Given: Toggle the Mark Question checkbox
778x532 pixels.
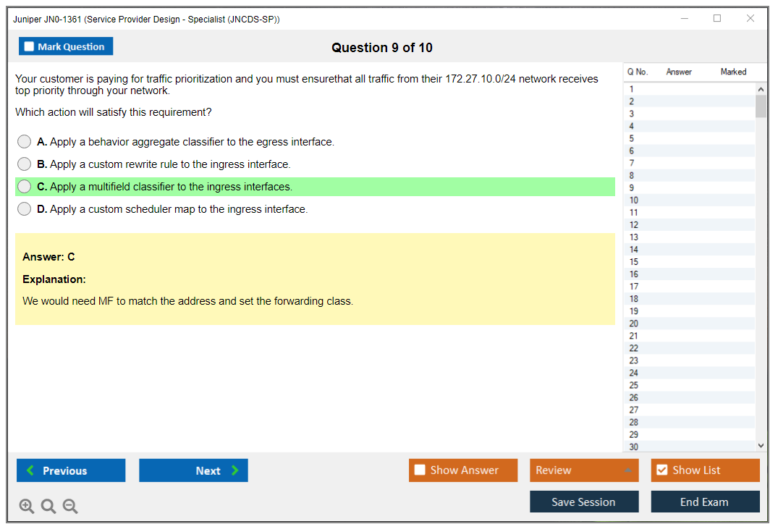Looking at the screenshot, I should pos(30,47).
